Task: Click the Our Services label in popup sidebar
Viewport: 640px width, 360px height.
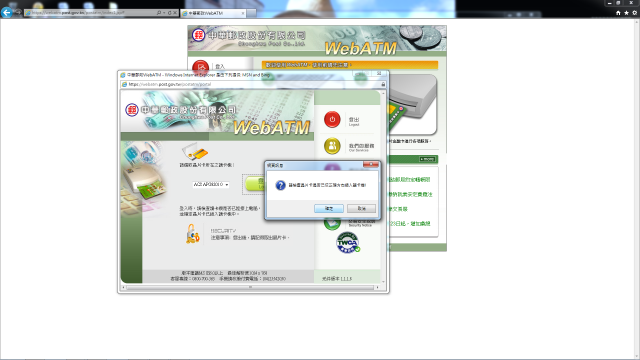Action: coord(361,147)
